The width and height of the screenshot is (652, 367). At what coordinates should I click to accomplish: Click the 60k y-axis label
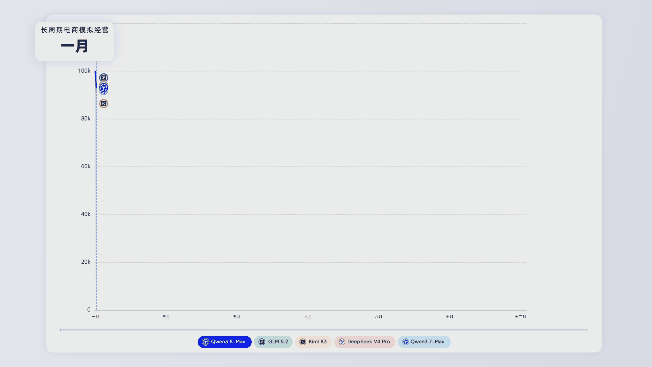pos(85,166)
